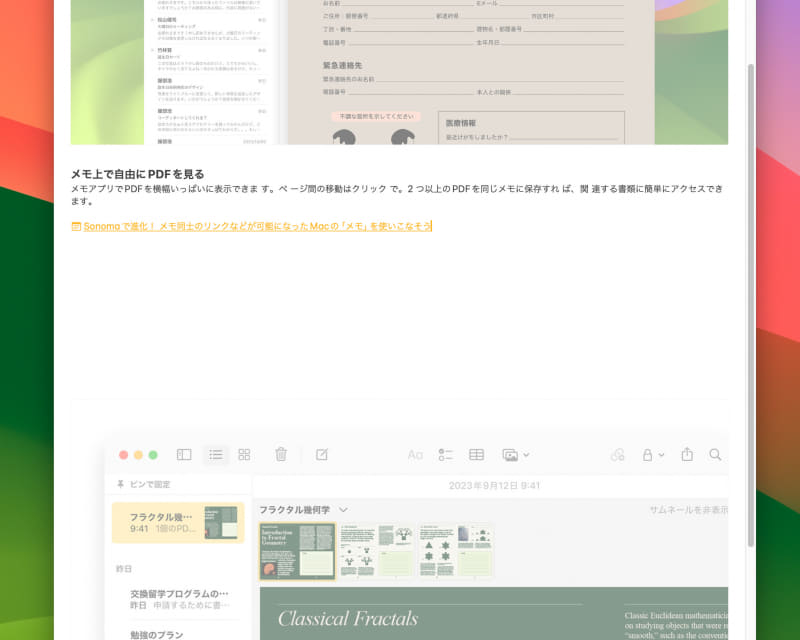The image size is (800, 640).
Task: Switch to gallery view in Notes
Action: [243, 455]
